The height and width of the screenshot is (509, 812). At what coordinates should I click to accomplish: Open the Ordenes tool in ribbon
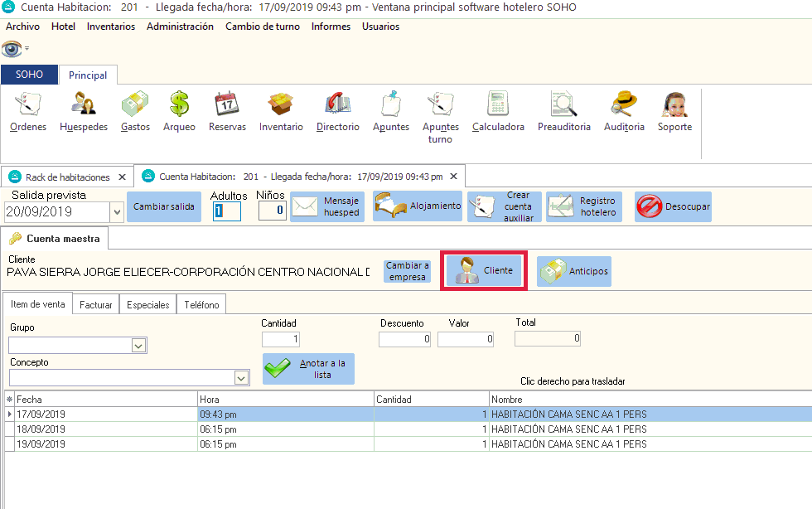pyautogui.click(x=27, y=112)
